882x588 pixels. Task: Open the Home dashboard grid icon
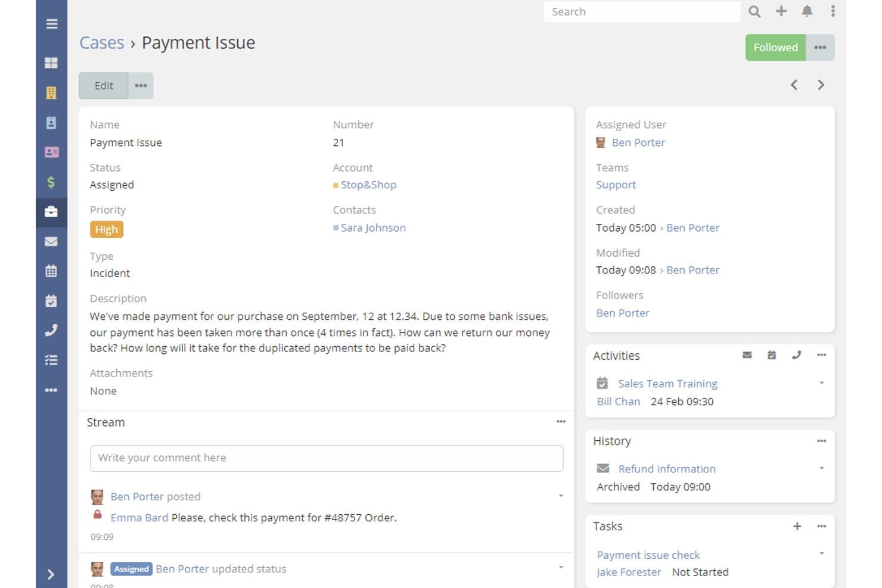pos(51,63)
